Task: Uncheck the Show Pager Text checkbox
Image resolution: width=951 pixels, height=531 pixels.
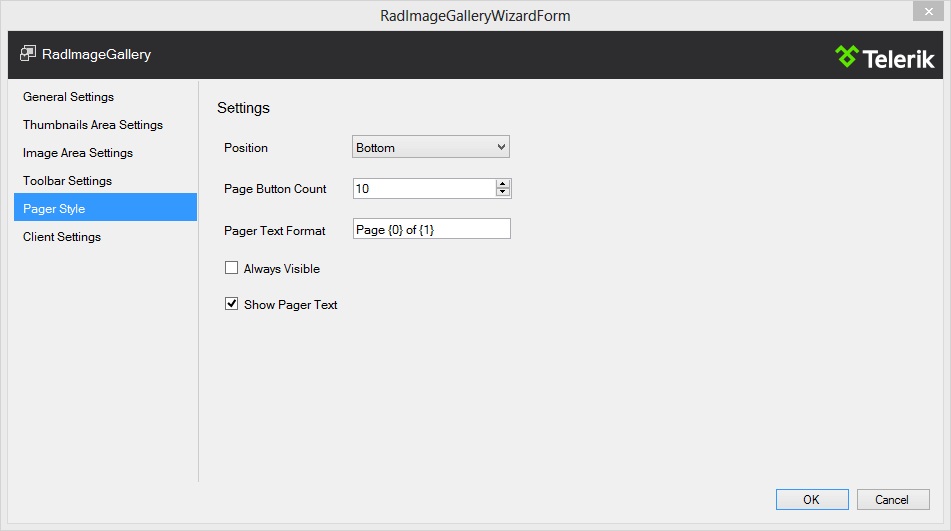Action: pyautogui.click(x=231, y=304)
